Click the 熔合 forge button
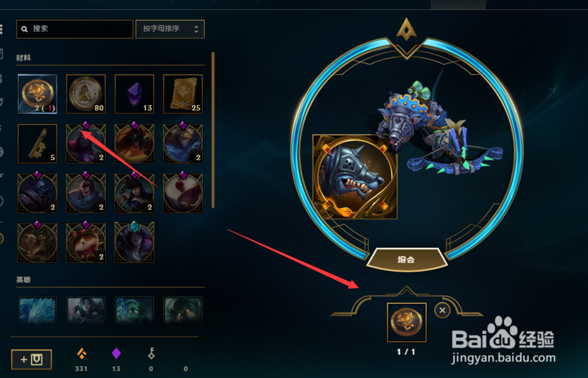This screenshot has height=378, width=588. click(406, 259)
